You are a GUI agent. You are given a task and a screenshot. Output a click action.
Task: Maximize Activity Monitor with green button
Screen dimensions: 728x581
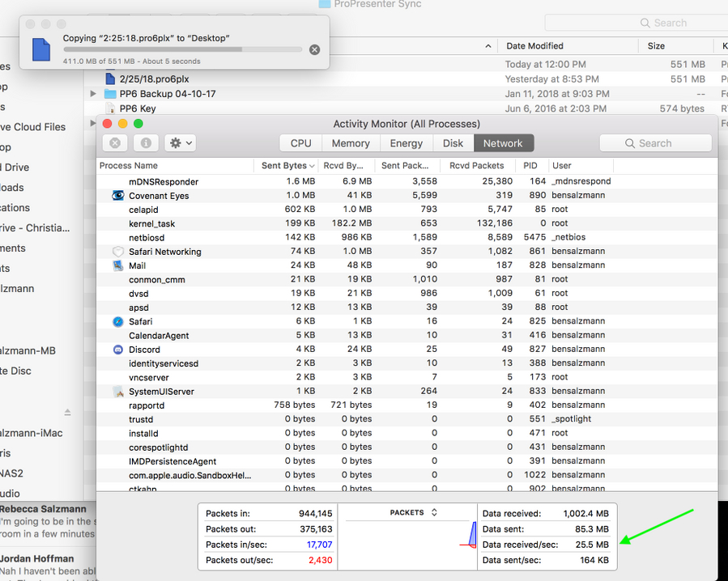pos(138,124)
